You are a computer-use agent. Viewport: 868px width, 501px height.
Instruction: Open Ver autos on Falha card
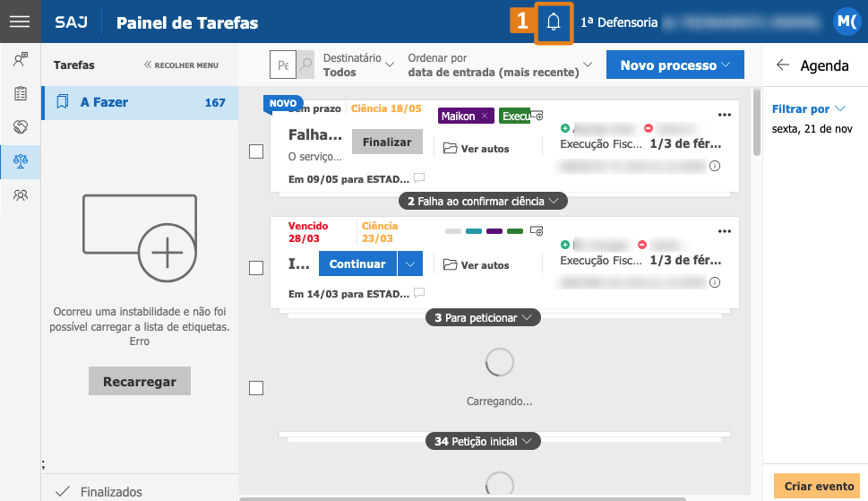coord(476,149)
